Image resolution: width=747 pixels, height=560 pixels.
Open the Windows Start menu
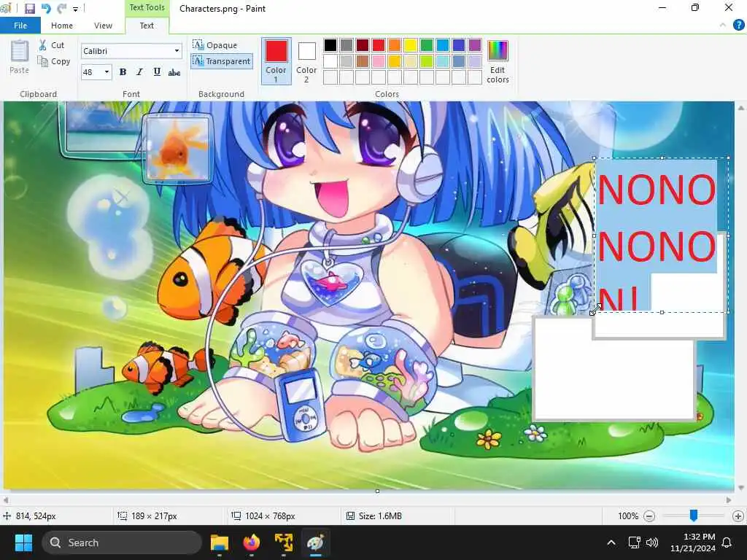pos(23,542)
